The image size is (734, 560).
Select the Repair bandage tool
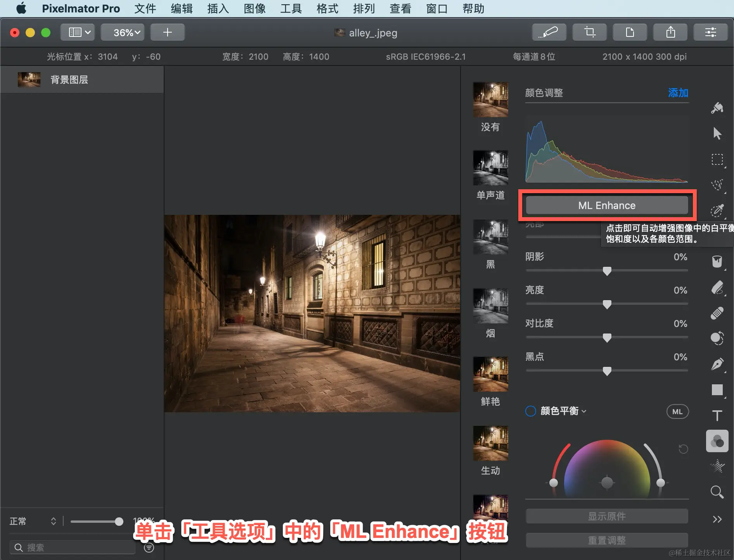coord(717,313)
